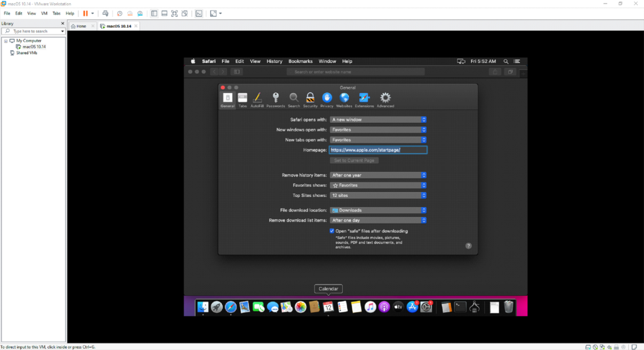The height and width of the screenshot is (350, 644).
Task: Open the Safari Window menu
Action: [x=327, y=61]
